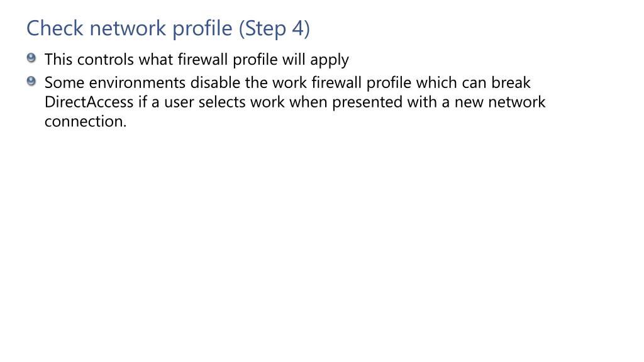Click '(Step 4)' in the title

coord(274,28)
